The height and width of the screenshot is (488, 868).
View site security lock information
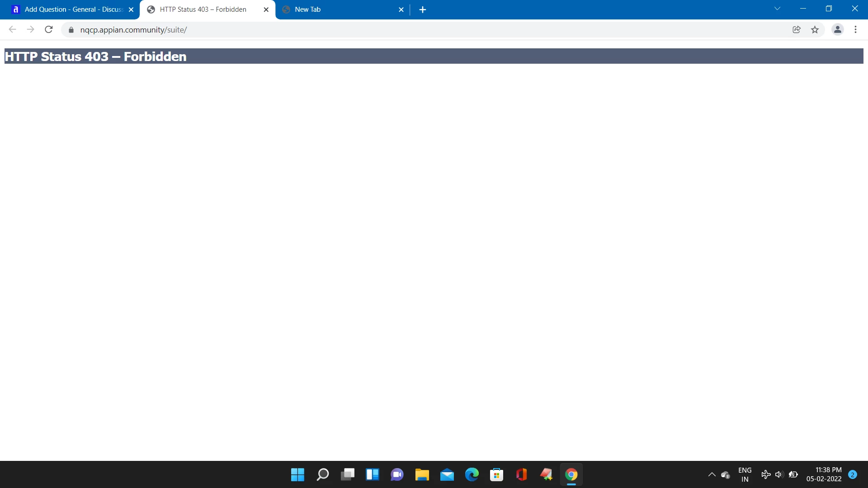pos(71,30)
